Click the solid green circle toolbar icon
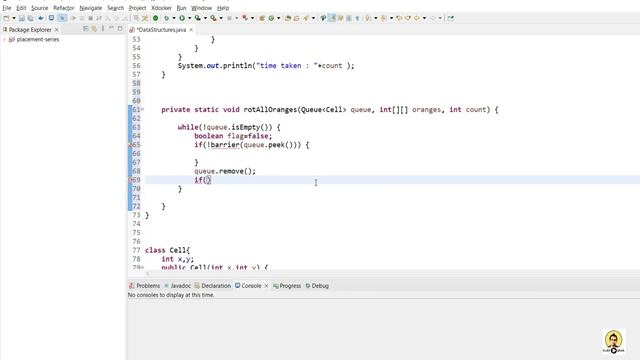 (x=156, y=18)
